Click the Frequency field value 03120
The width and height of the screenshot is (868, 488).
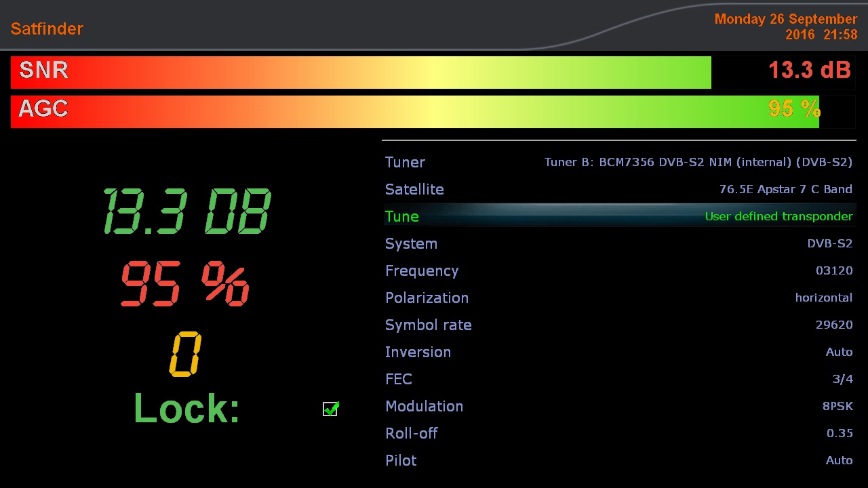(833, 271)
